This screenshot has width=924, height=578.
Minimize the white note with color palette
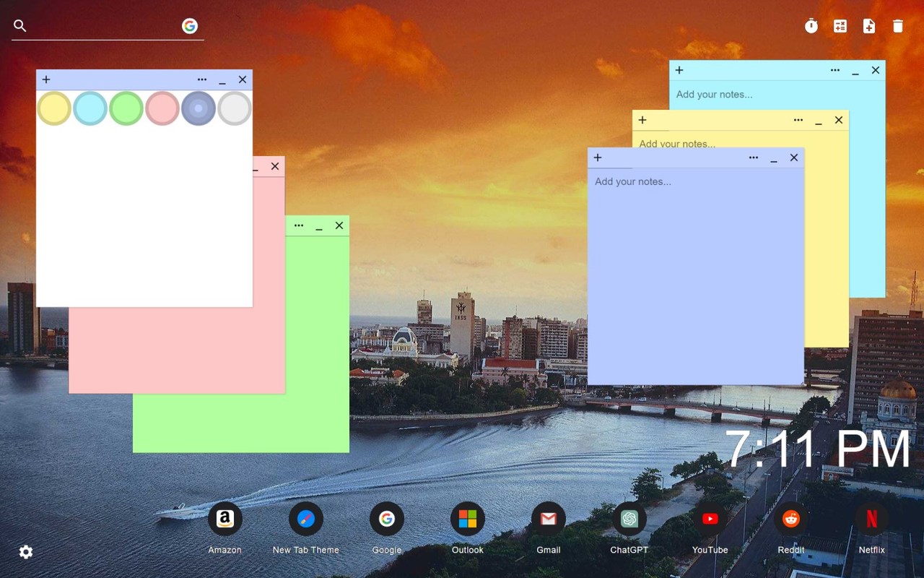[222, 81]
